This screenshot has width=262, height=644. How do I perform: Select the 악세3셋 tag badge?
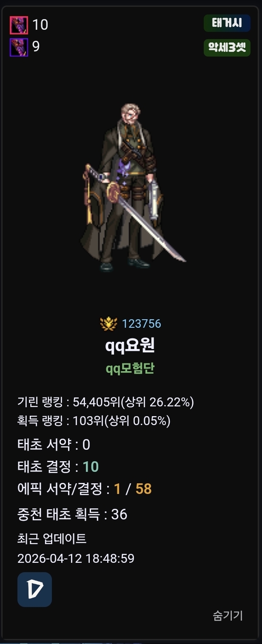(227, 48)
